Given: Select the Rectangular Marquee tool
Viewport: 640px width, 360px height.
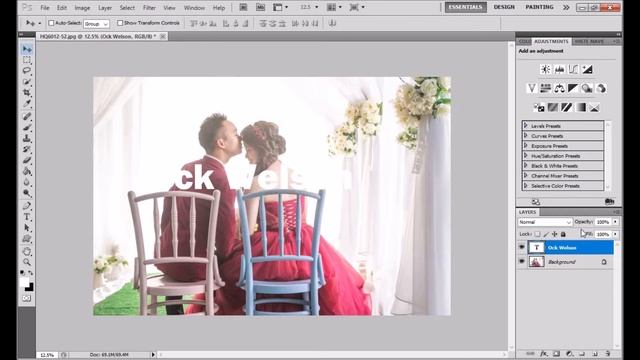Looking at the screenshot, I should [x=27, y=60].
